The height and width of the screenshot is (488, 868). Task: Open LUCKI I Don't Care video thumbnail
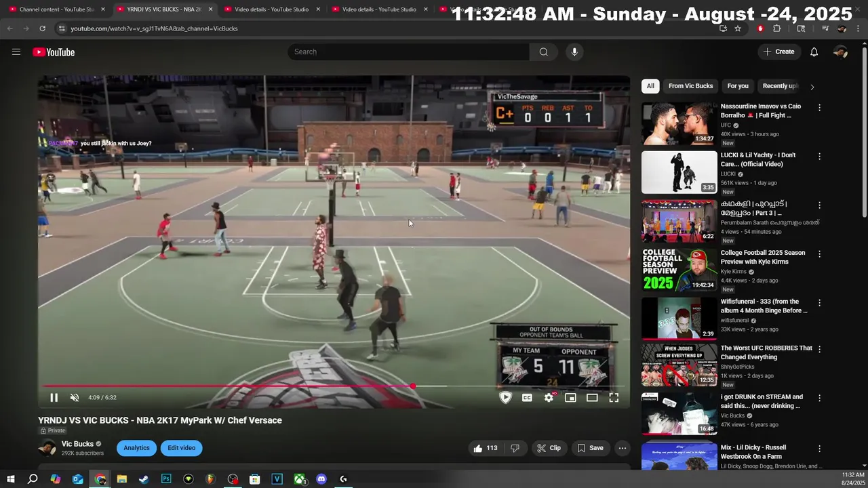point(679,172)
